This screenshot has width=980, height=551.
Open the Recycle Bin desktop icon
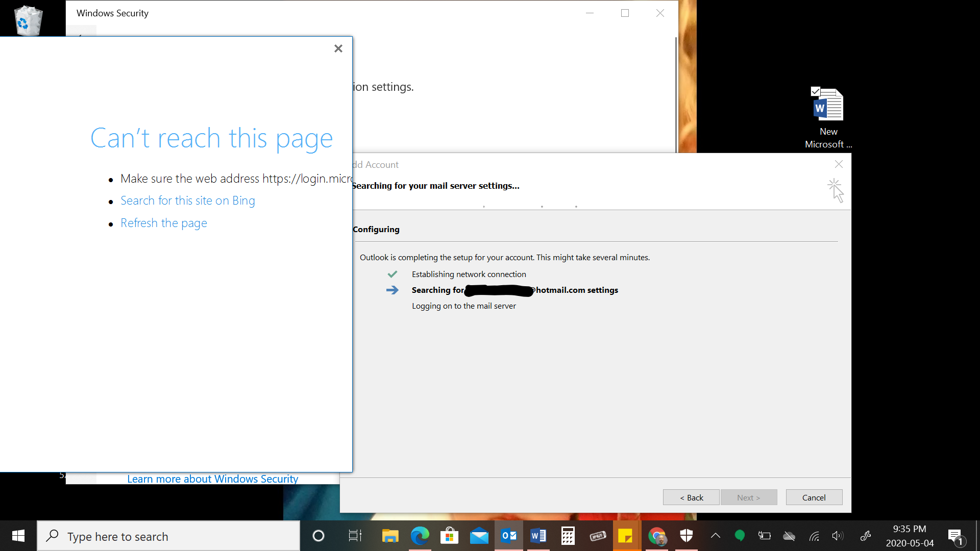click(x=28, y=20)
